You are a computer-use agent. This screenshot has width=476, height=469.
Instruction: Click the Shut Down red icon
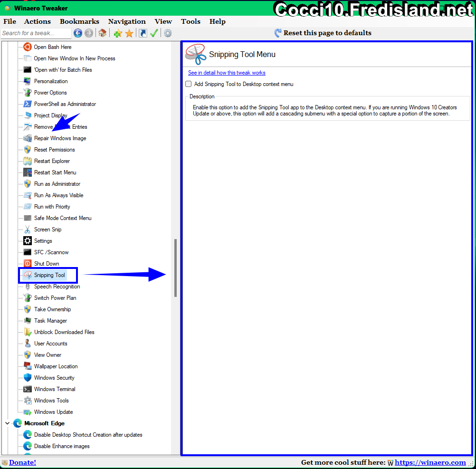pos(28,264)
